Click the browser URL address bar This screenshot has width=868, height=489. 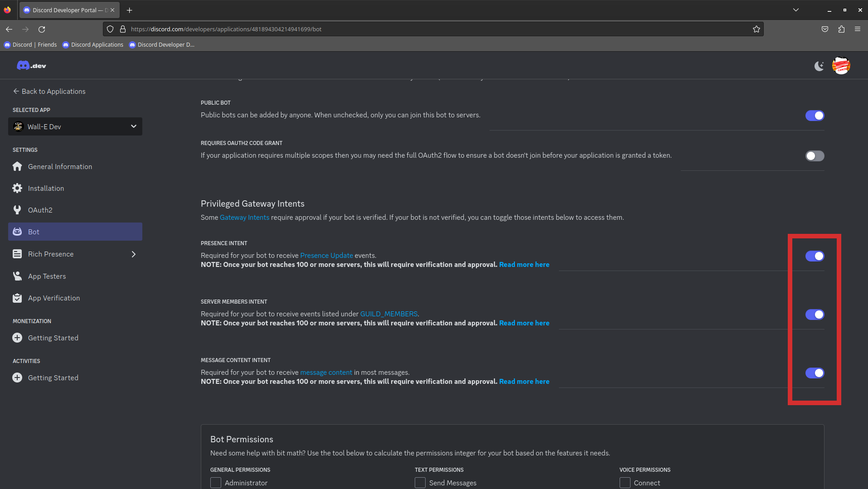(x=433, y=29)
